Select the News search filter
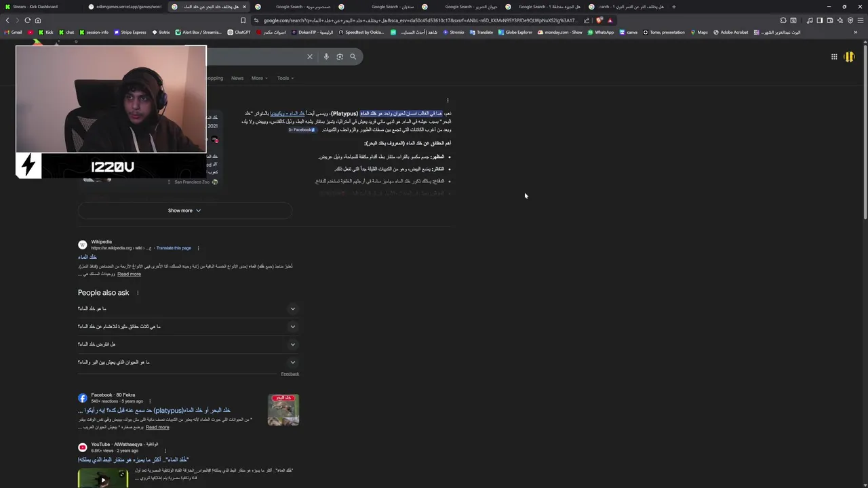The width and height of the screenshot is (868, 488). pos(237,78)
